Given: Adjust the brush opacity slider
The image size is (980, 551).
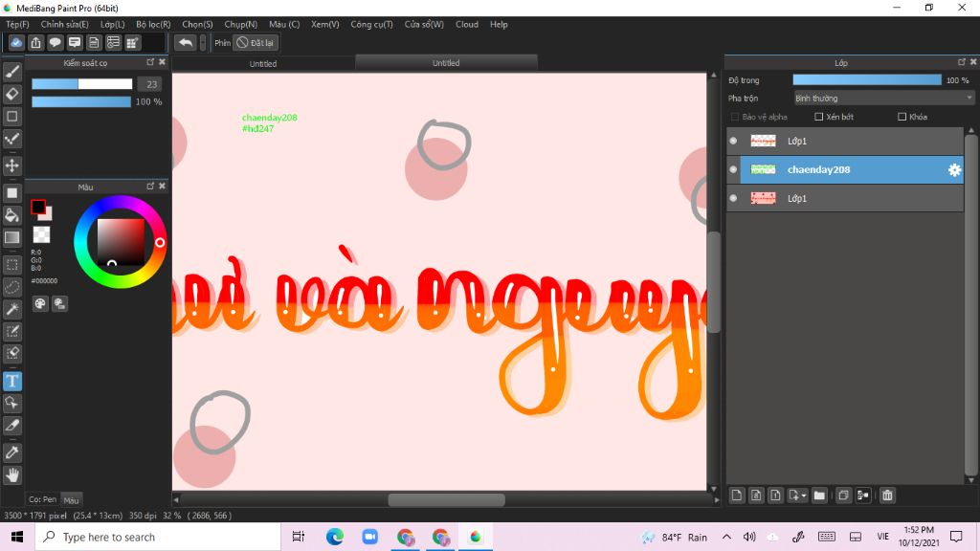Looking at the screenshot, I should [81, 101].
